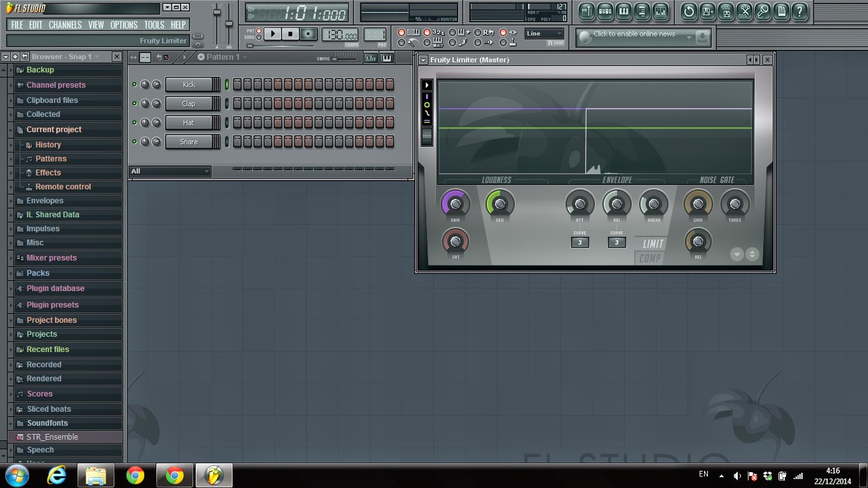
Task: Open the EDIT menu
Action: 36,25
